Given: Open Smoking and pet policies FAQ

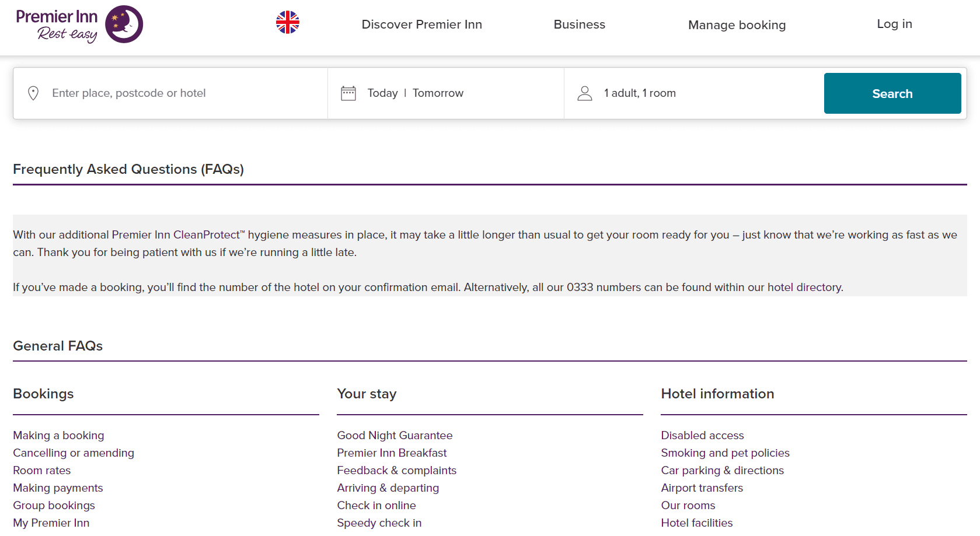Looking at the screenshot, I should [x=725, y=453].
